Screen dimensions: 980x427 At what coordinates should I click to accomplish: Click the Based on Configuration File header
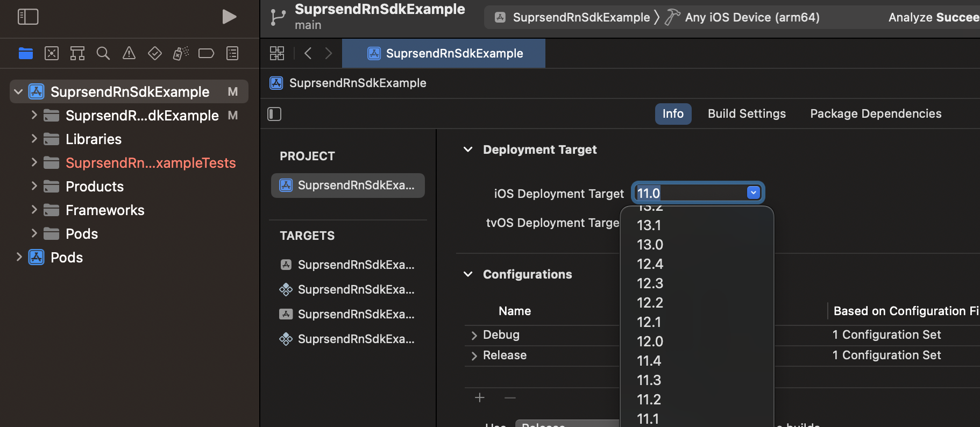[906, 311]
